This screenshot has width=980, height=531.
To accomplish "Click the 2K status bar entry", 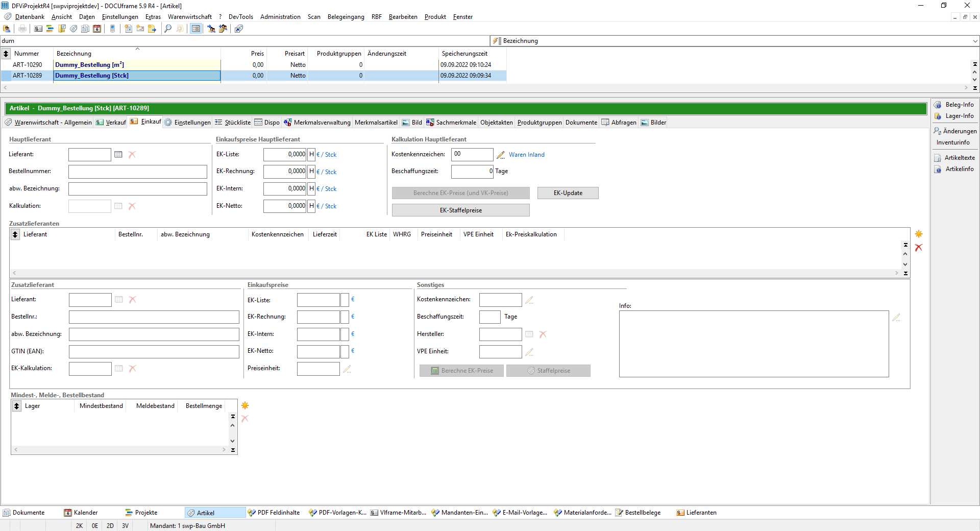I will click(79, 526).
